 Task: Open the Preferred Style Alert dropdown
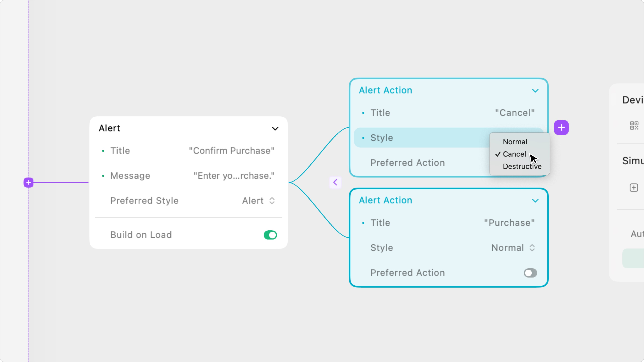pos(258,201)
